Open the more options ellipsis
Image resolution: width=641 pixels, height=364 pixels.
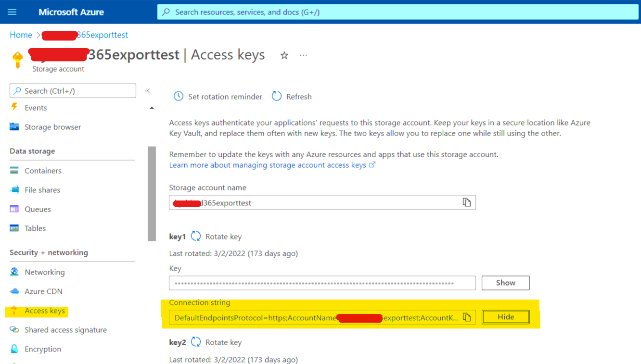(303, 55)
